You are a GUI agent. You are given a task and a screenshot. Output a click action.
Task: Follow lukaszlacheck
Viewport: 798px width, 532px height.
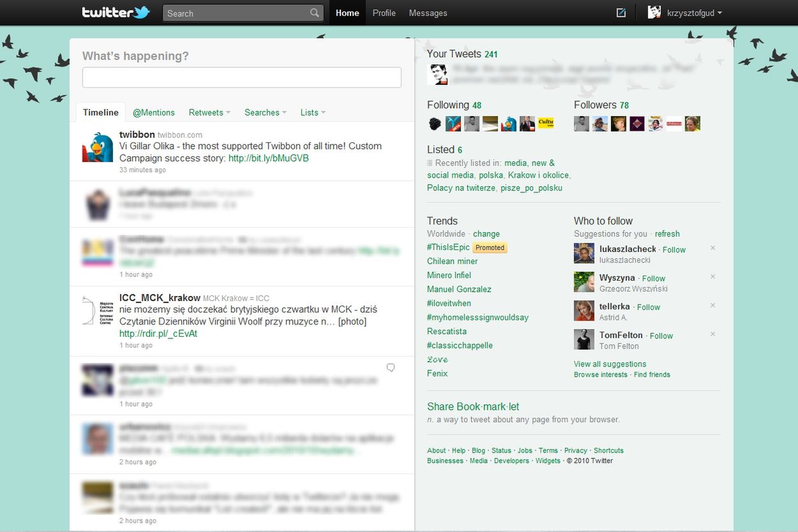tap(674, 250)
